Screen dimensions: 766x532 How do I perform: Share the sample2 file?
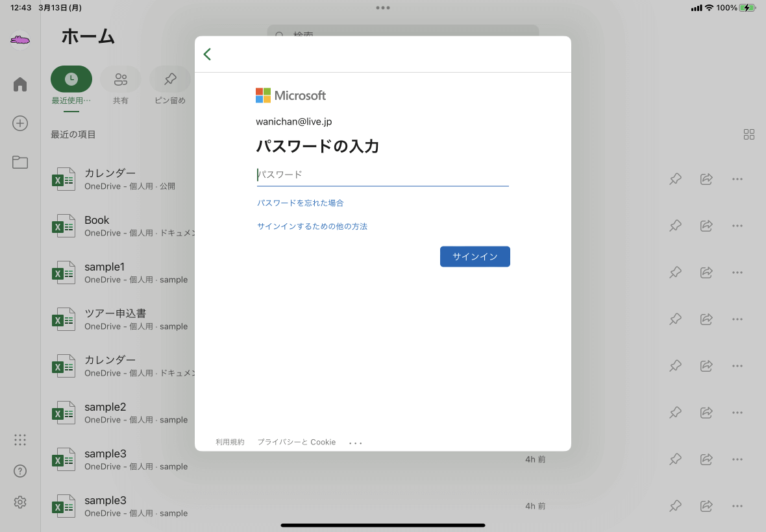pyautogui.click(x=706, y=413)
